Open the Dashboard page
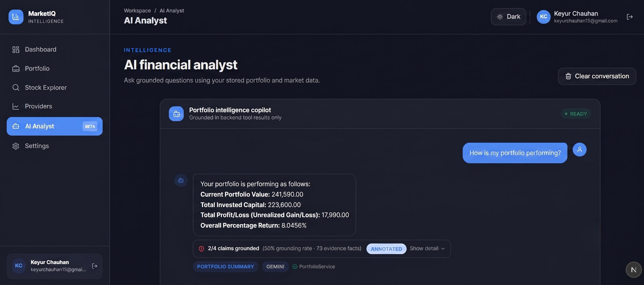Screen dimensions: 644x285 point(54,50)
